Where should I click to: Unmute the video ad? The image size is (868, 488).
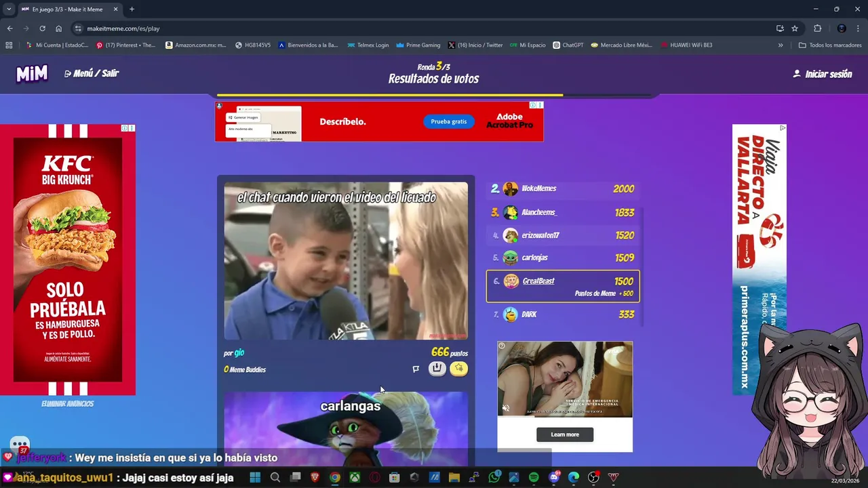click(505, 408)
